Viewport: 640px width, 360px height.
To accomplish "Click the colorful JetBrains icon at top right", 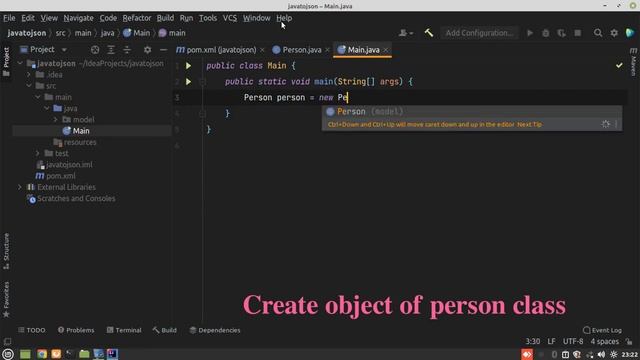I will (630, 33).
